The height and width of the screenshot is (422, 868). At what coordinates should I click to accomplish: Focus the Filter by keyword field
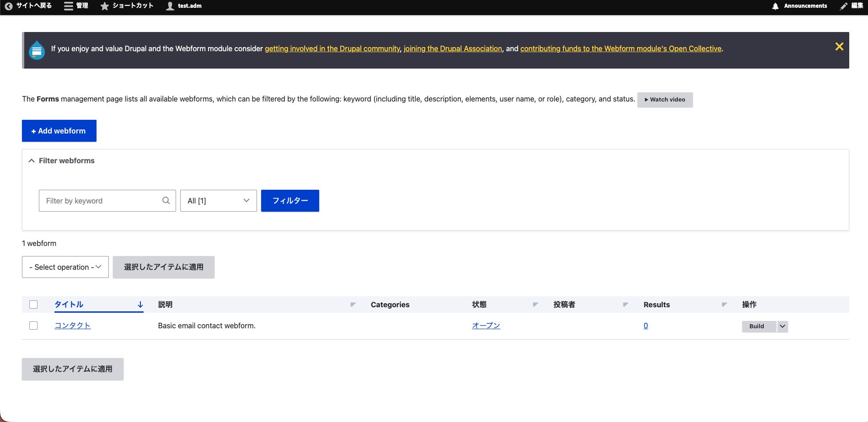107,201
